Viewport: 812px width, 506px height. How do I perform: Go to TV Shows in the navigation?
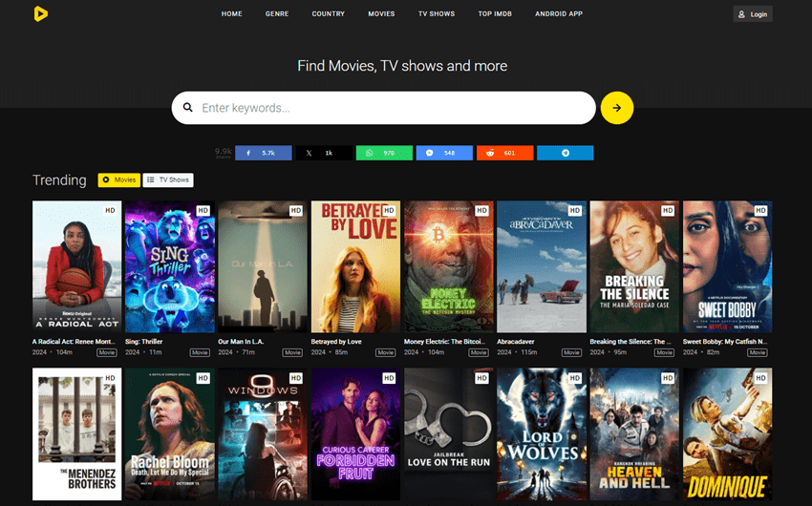(437, 14)
